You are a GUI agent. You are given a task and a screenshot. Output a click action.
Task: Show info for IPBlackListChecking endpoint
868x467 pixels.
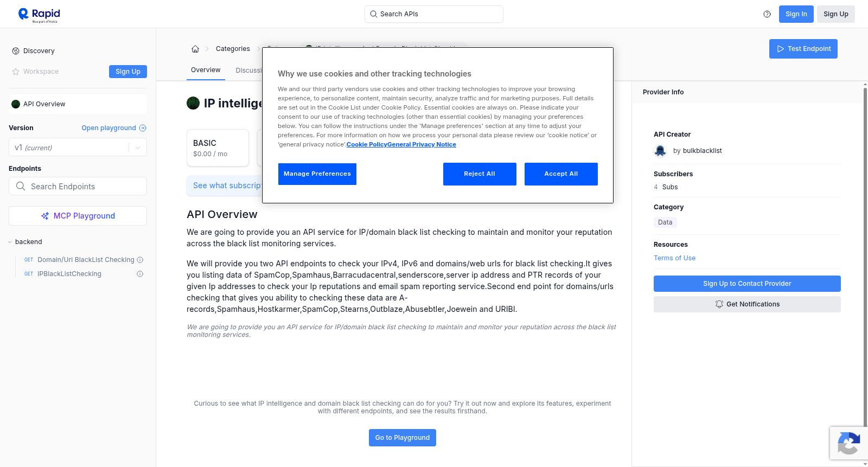[140, 274]
